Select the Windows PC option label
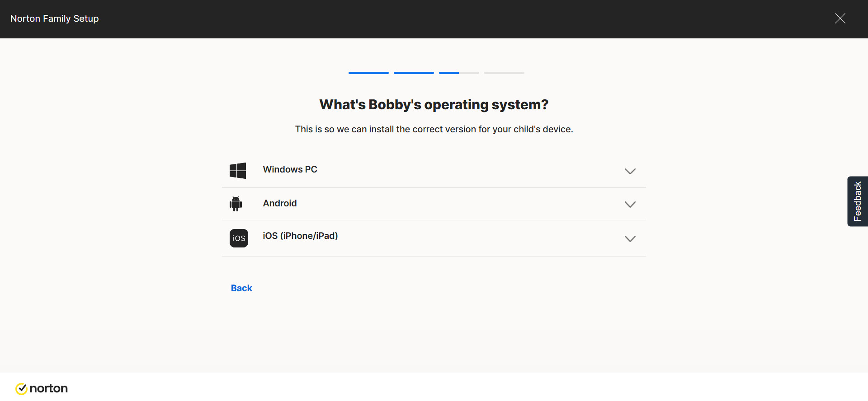Screen dimensions: 868x401 [x=290, y=169]
